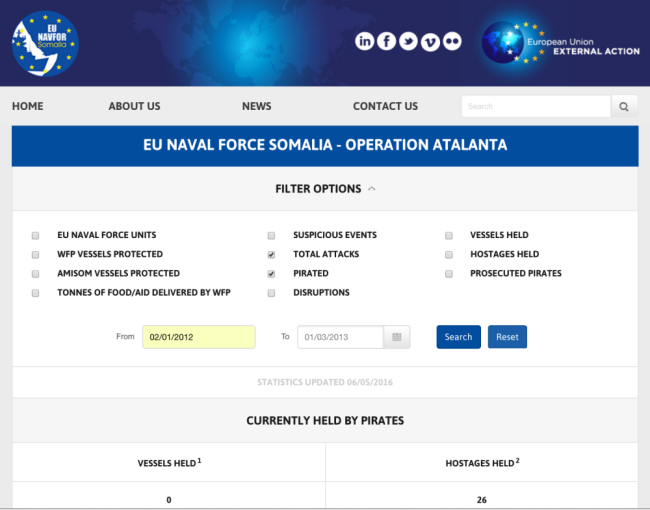The height and width of the screenshot is (510, 650).
Task: Go to the HOME menu item
Action: [x=27, y=106]
